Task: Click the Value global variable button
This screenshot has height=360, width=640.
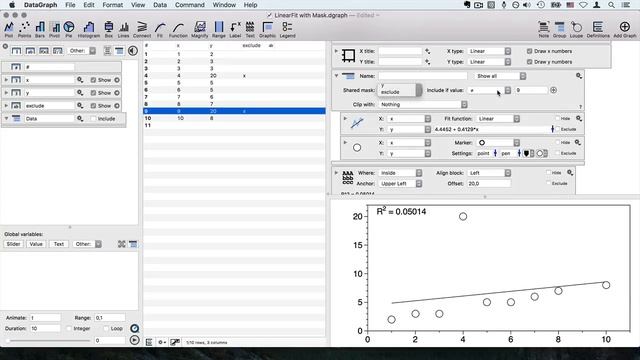Action: tap(36, 244)
